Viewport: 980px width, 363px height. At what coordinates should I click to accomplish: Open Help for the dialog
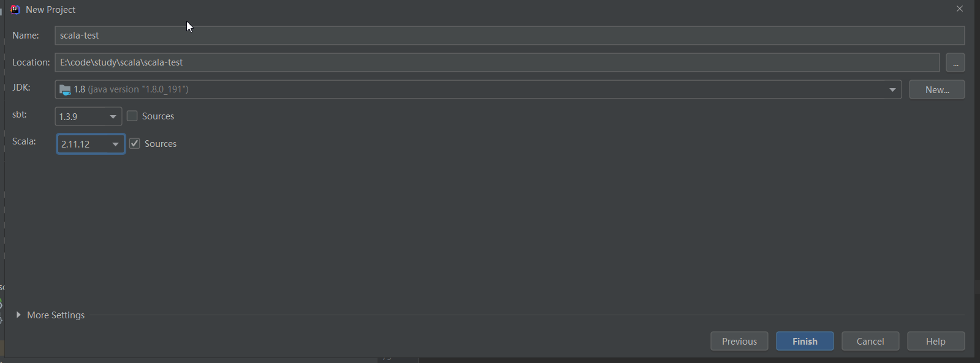936,341
